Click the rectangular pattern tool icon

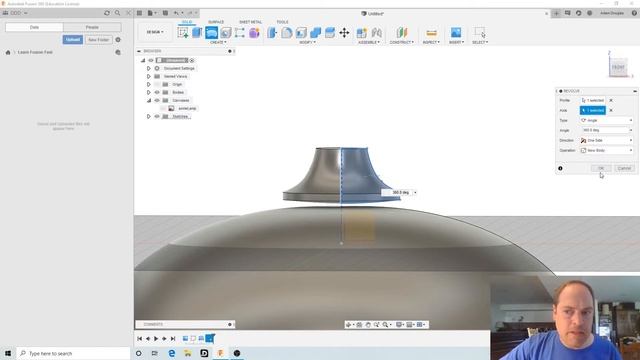pyautogui.click(x=240, y=32)
